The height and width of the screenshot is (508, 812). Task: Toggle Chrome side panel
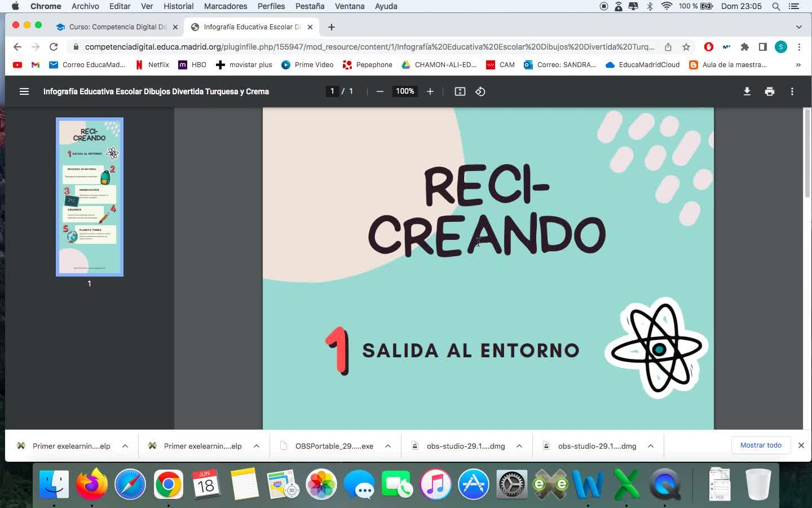coord(763,47)
